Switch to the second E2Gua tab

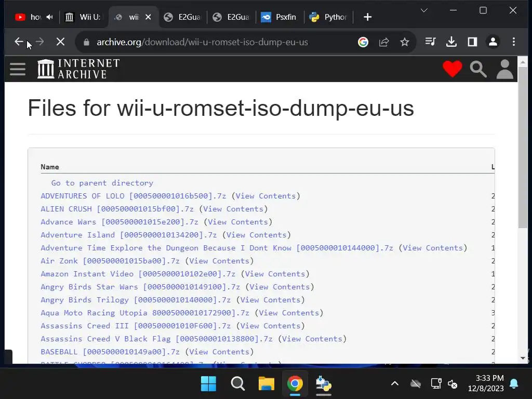click(231, 17)
